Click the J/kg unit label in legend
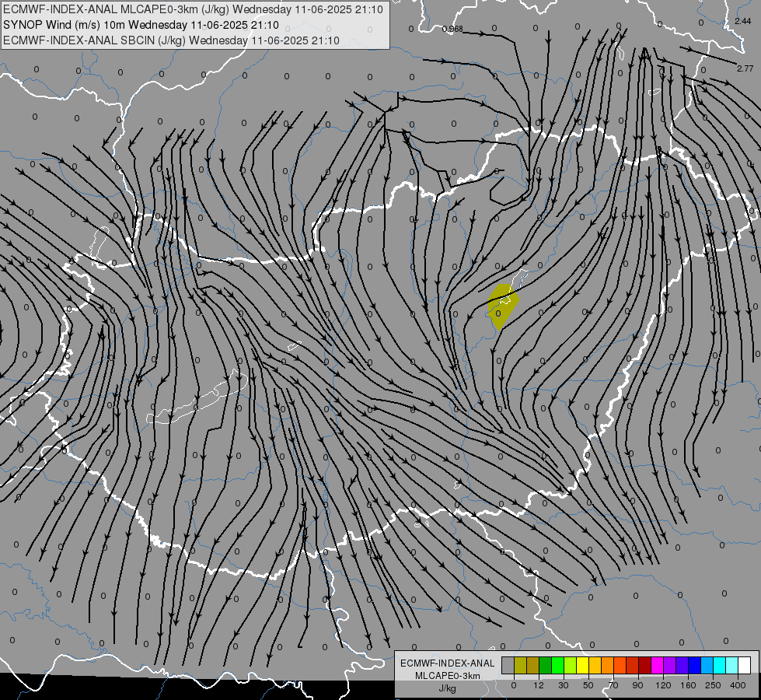This screenshot has width=761, height=700. [x=448, y=688]
